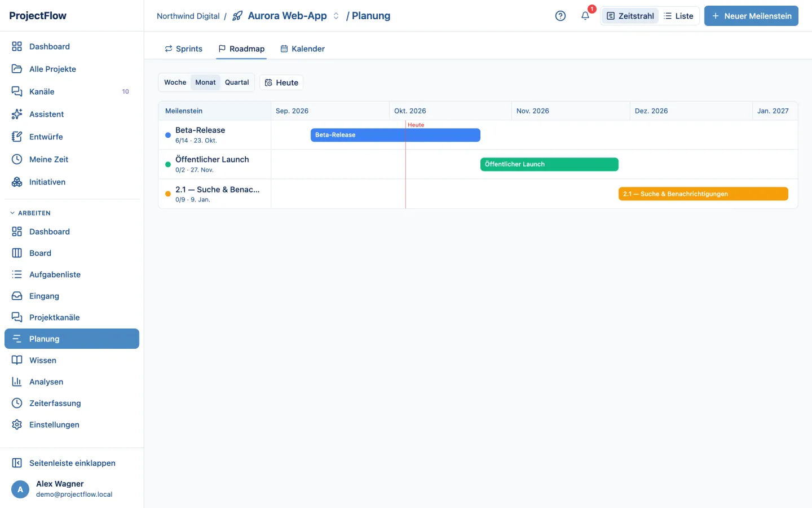The height and width of the screenshot is (508, 812).
Task: Open the Kalender tab
Action: (x=303, y=49)
